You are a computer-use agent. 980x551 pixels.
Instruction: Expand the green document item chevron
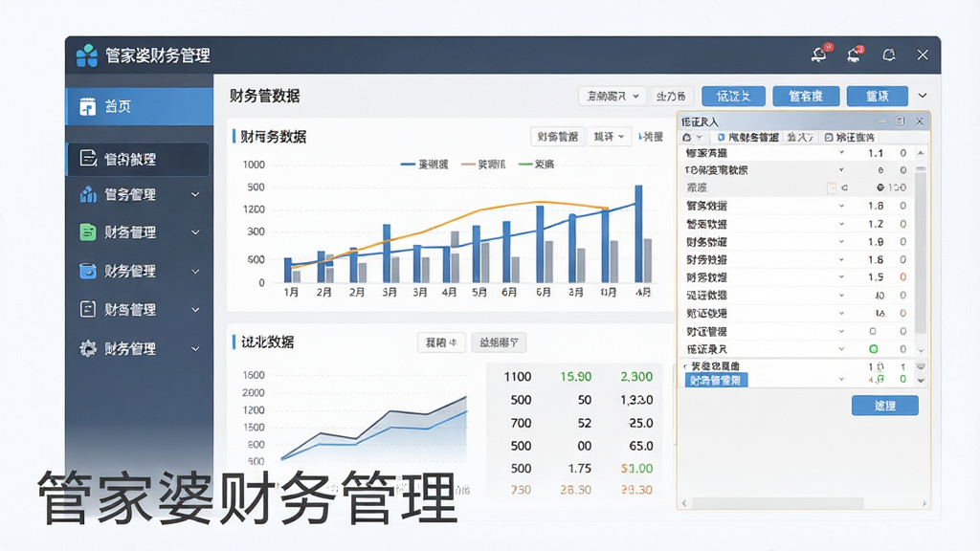[195, 232]
